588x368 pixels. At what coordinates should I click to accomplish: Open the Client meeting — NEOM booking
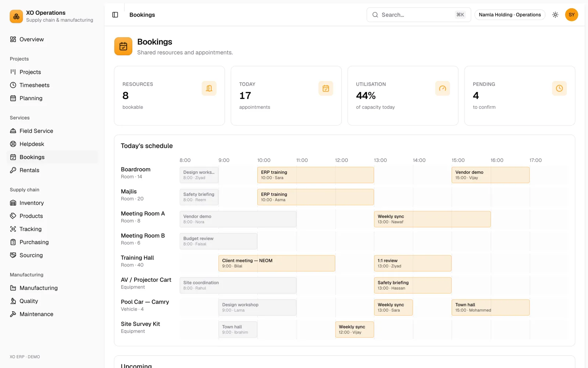click(x=277, y=263)
